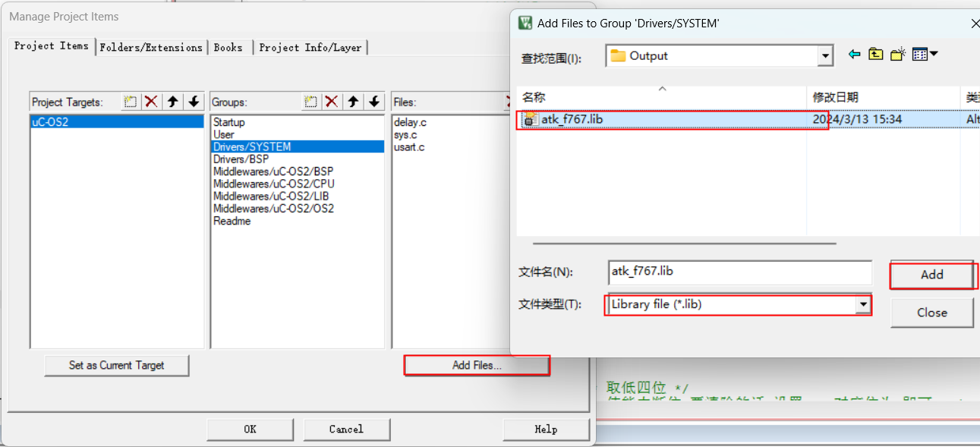Move selected group down with arrow

pos(374,102)
